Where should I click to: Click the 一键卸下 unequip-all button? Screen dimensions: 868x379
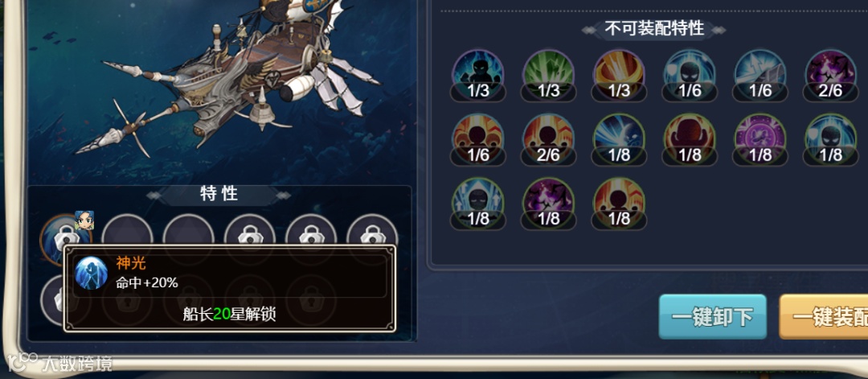712,317
